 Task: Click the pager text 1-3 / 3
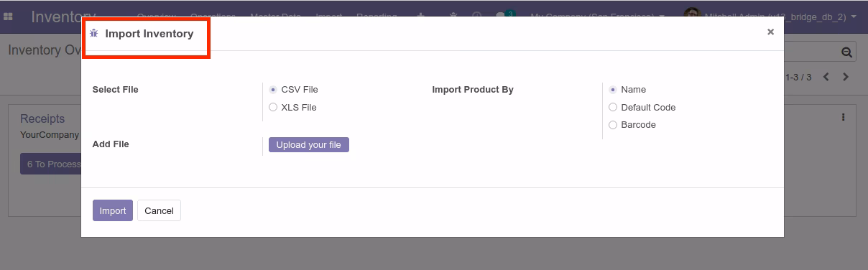coord(798,77)
